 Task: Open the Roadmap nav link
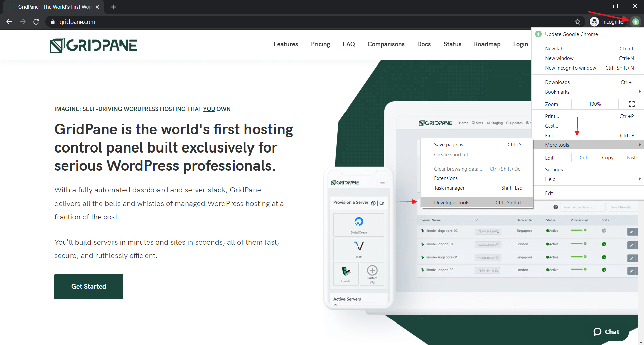tap(487, 44)
